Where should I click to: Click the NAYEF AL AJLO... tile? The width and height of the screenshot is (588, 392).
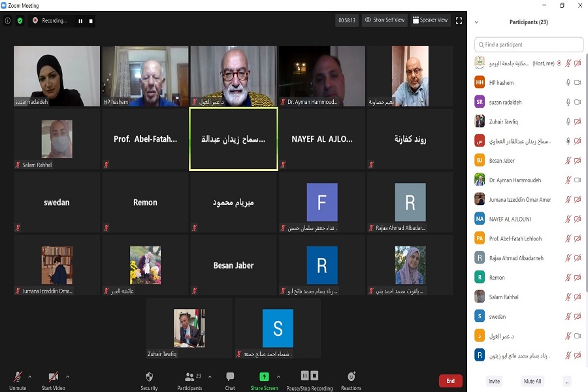pyautogui.click(x=322, y=139)
